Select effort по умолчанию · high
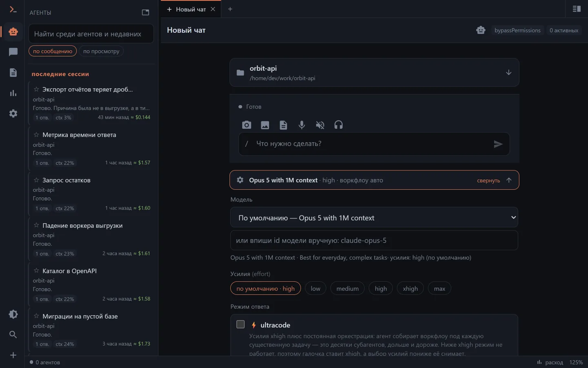 pyautogui.click(x=265, y=288)
